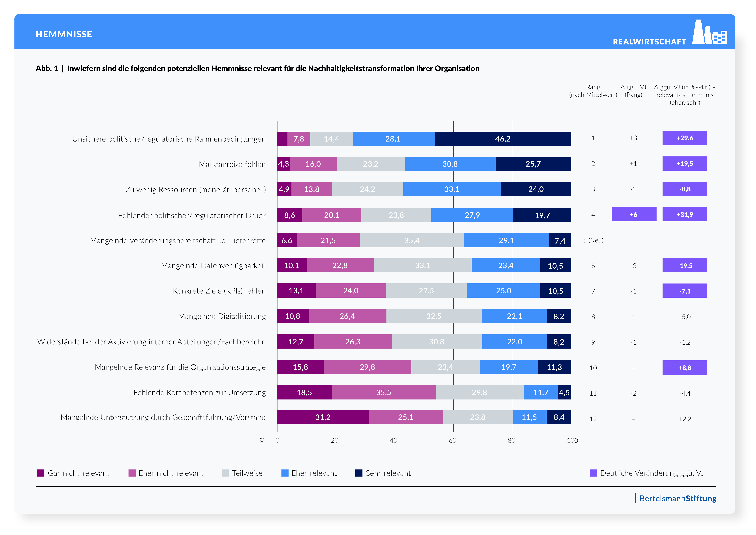The height and width of the screenshot is (535, 756).
Task: Click the +29,6 purple highlight box
Action: click(685, 138)
